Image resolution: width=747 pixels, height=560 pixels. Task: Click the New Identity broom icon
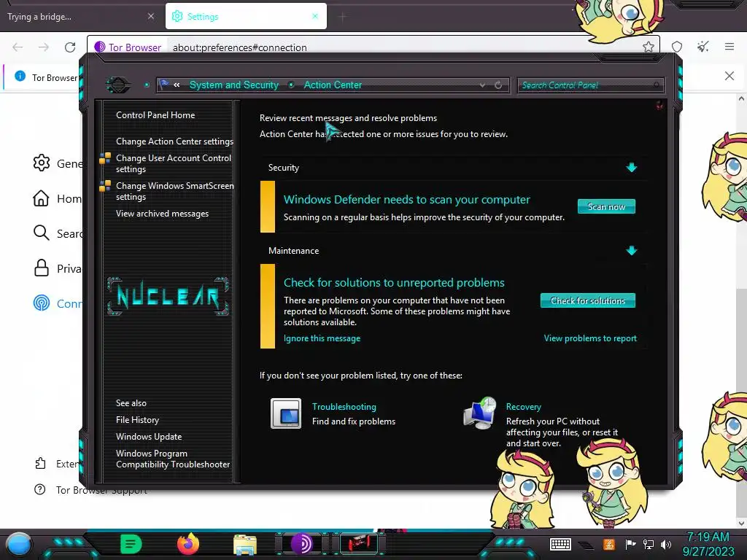tap(703, 47)
